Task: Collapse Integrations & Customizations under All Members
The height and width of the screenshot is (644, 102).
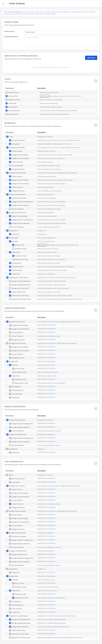Action: point(5,278)
